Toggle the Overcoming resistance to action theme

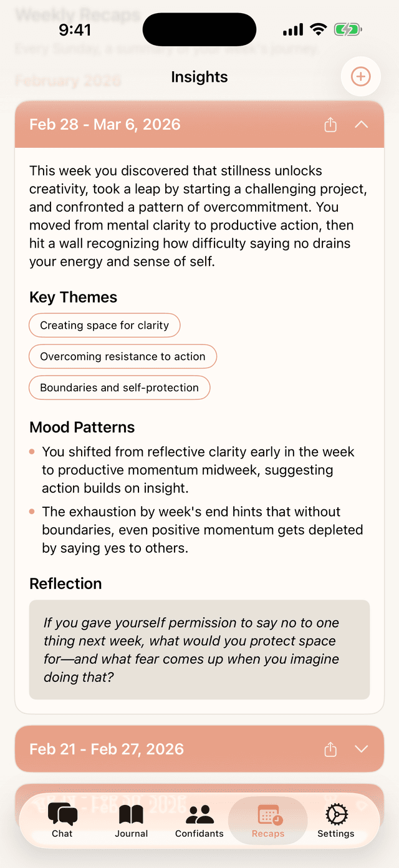[122, 356]
